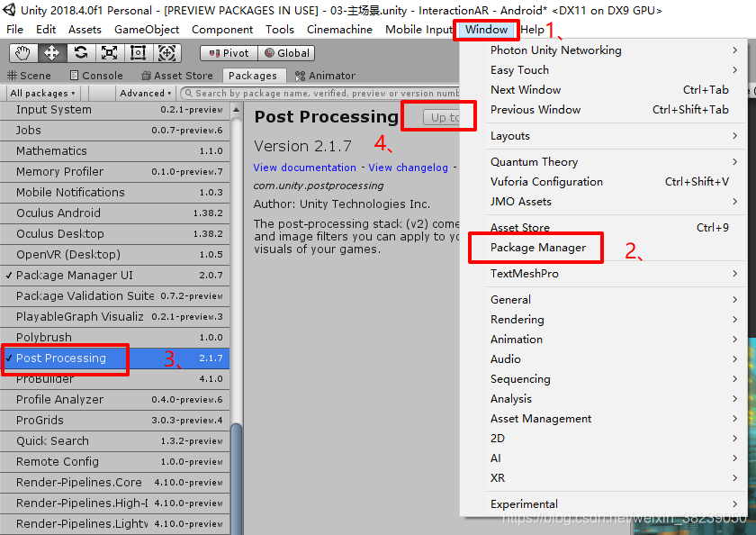Select the Rect transform tool
Image resolution: width=756 pixels, height=535 pixels.
pos(139,53)
